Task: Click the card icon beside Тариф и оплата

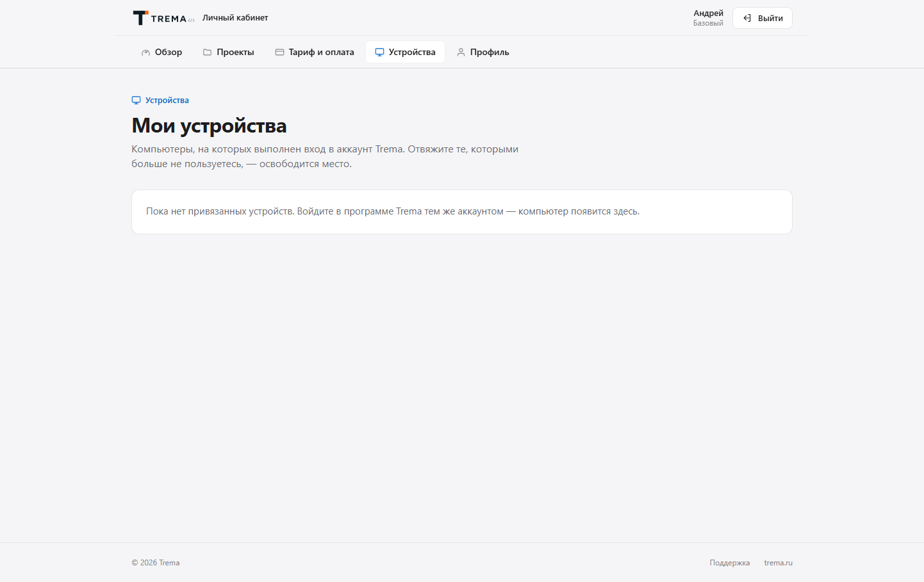Action: click(x=279, y=53)
